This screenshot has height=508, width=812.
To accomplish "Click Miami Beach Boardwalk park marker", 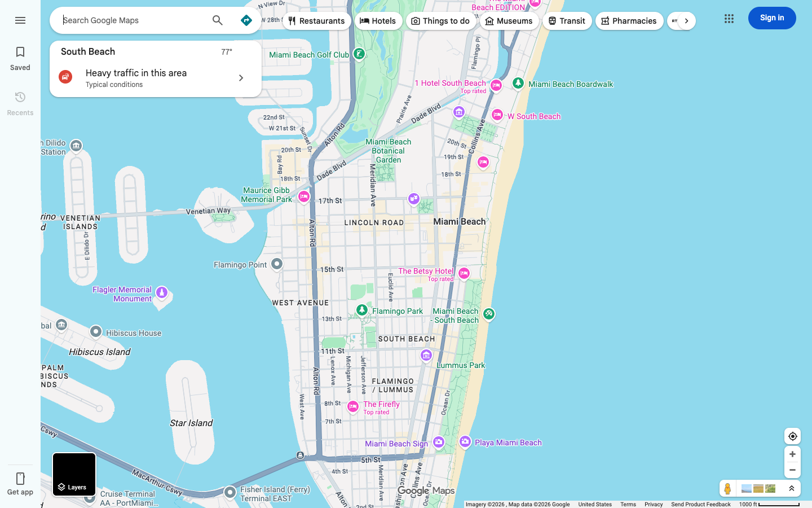I will click(x=518, y=84).
